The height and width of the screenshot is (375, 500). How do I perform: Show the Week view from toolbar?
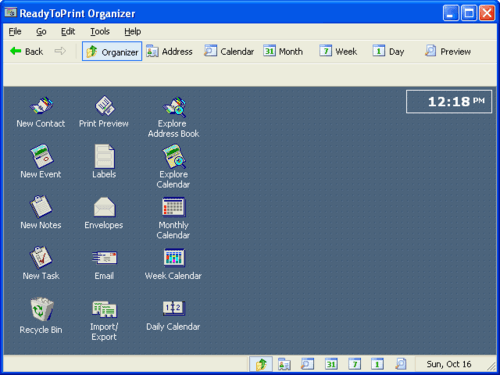pos(338,51)
